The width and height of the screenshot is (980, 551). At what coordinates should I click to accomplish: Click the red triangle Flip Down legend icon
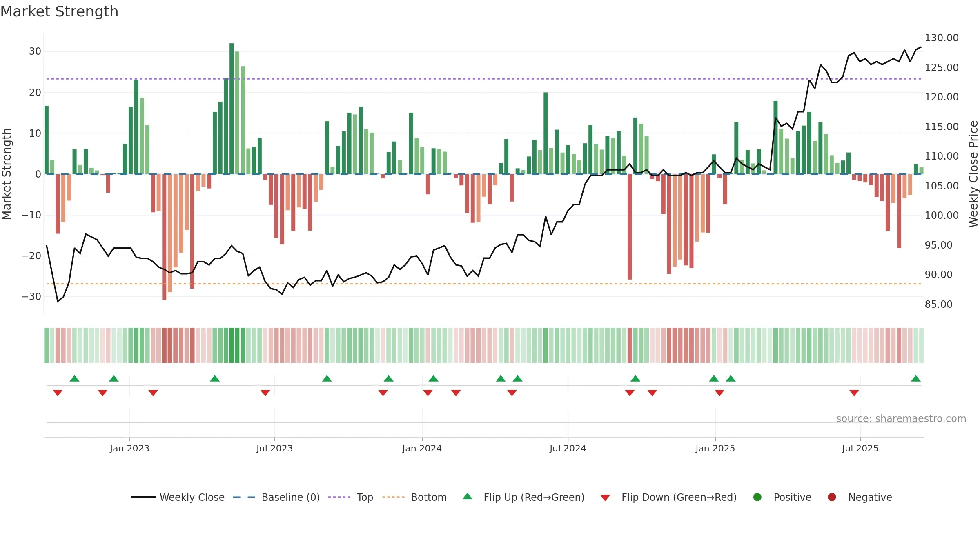(605, 498)
